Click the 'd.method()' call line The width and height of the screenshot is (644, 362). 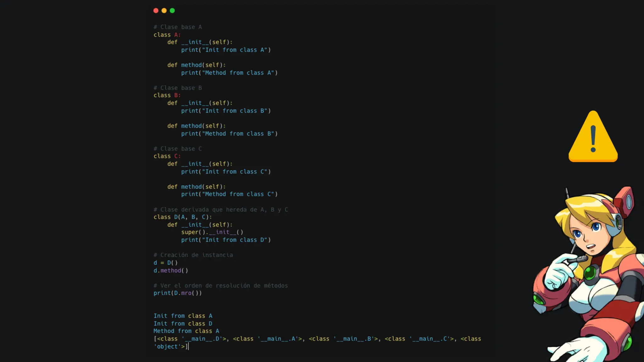[170, 271]
